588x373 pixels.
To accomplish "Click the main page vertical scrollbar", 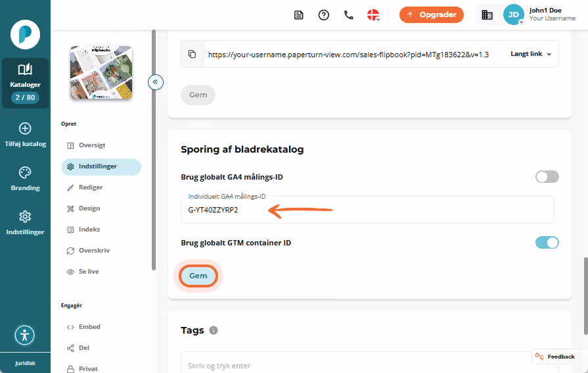I will coord(585,295).
